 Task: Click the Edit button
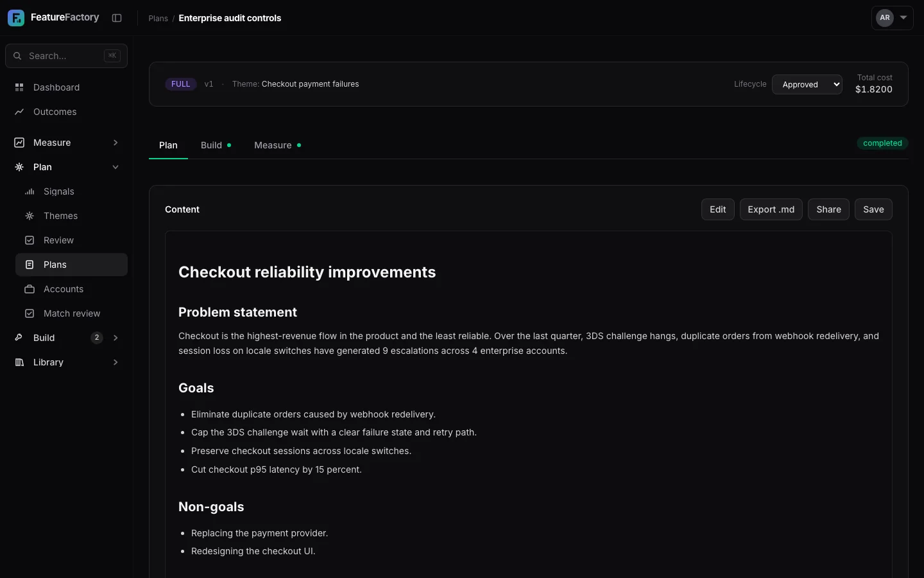pyautogui.click(x=717, y=209)
